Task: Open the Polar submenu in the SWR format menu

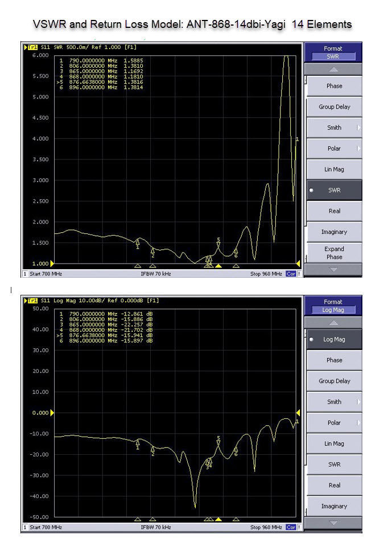Action: click(x=333, y=149)
